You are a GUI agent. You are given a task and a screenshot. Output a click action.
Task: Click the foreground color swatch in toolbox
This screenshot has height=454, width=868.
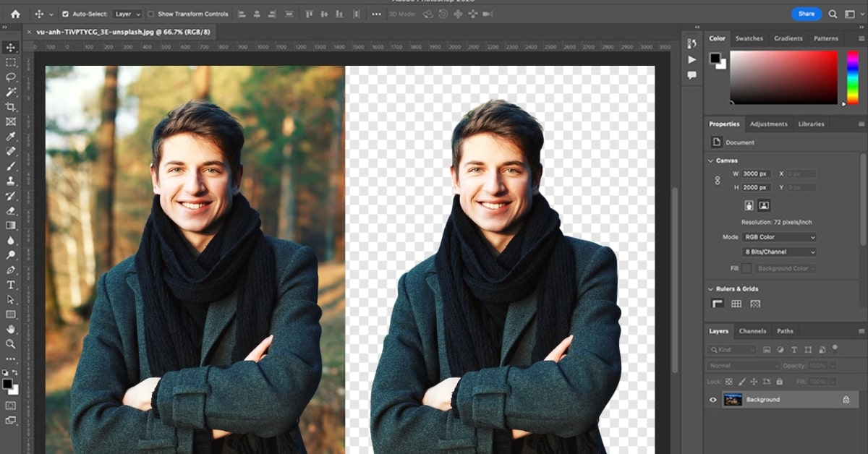(x=7, y=383)
